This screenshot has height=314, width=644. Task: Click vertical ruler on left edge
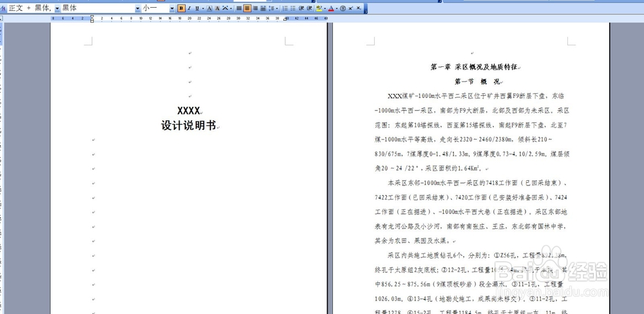click(2, 169)
